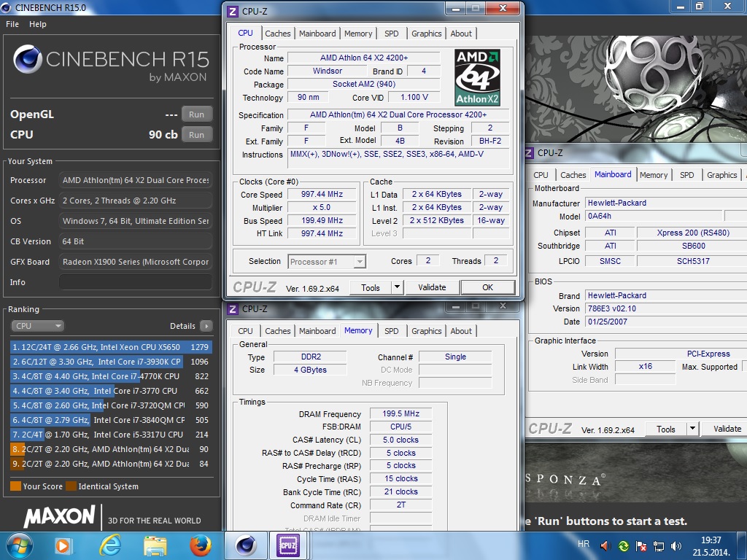Click the Cinebench R15 logo sphere
The height and width of the screenshot is (560, 747).
[28, 60]
